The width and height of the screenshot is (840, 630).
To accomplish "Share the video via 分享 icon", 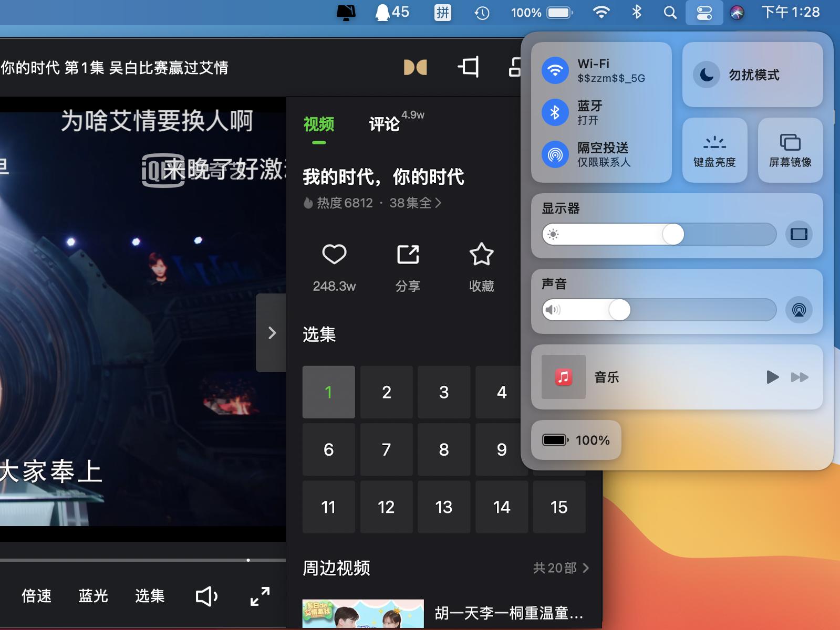I will click(408, 255).
